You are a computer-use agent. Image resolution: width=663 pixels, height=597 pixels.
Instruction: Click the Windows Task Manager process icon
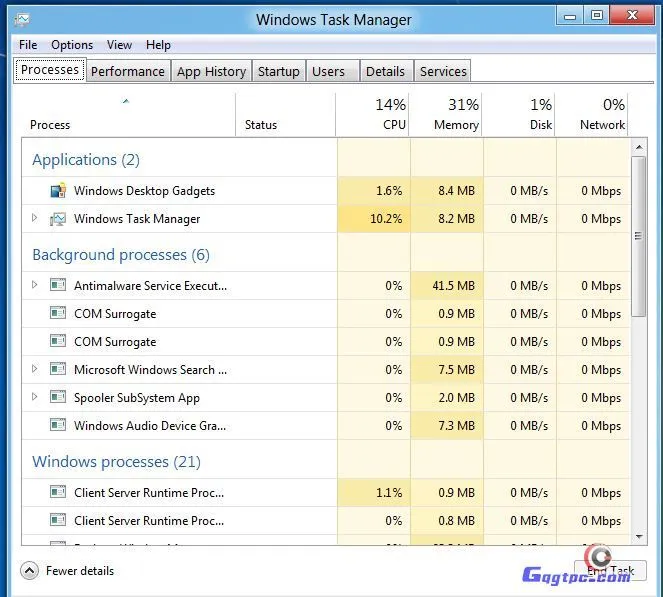(x=58, y=219)
